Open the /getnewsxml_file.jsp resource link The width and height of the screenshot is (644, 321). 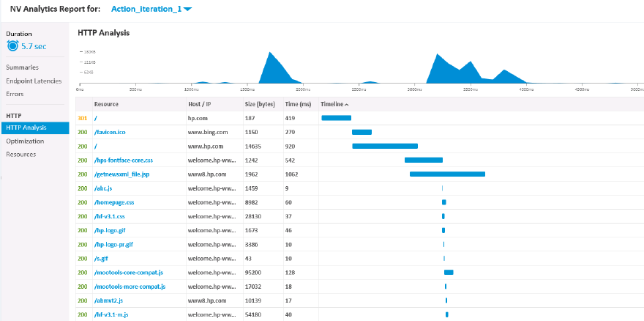click(121, 174)
